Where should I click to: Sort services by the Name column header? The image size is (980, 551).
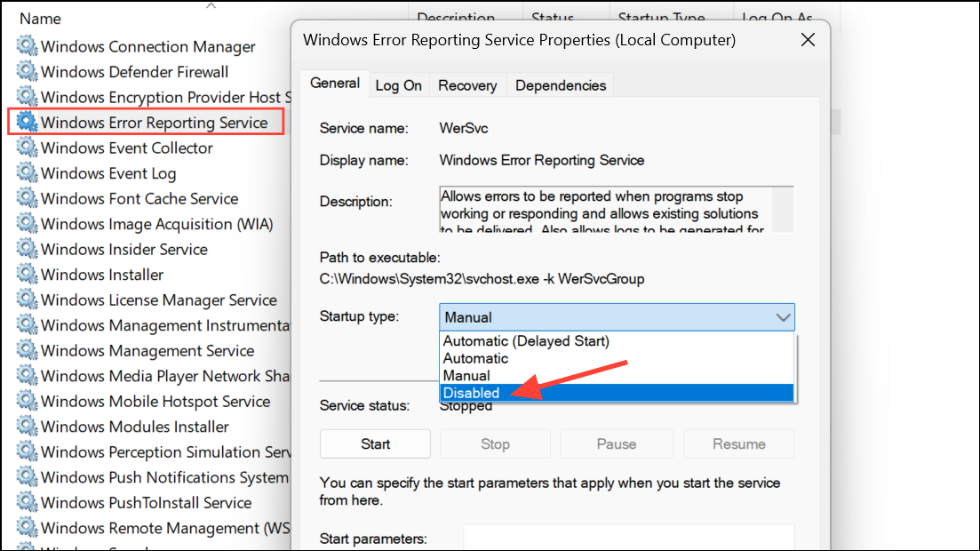40,19
